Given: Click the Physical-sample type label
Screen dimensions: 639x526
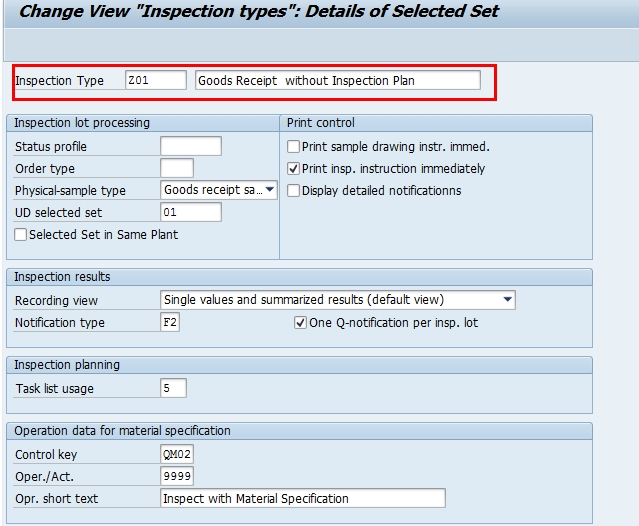Looking at the screenshot, I should click(x=70, y=191).
